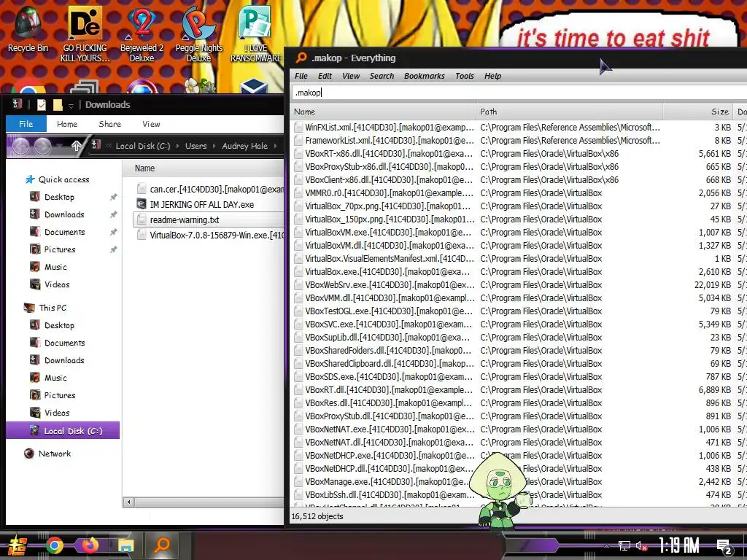Select can.cer encrypted file in Downloads
The image size is (747, 560).
coord(209,189)
